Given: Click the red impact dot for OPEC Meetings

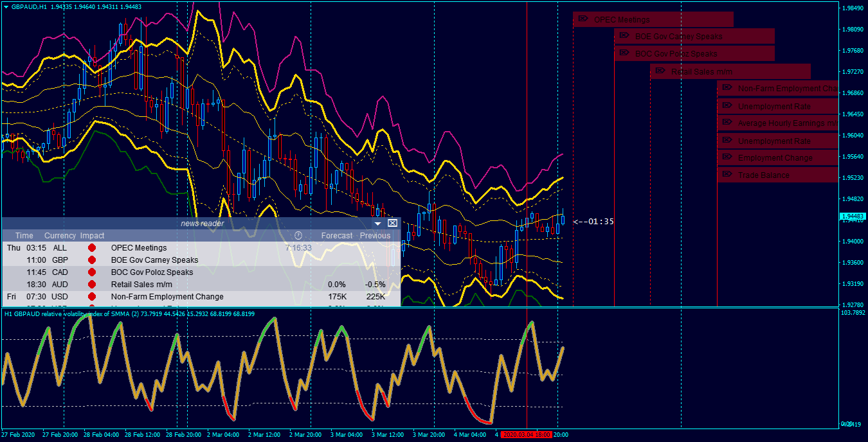Looking at the screenshot, I should [x=92, y=248].
